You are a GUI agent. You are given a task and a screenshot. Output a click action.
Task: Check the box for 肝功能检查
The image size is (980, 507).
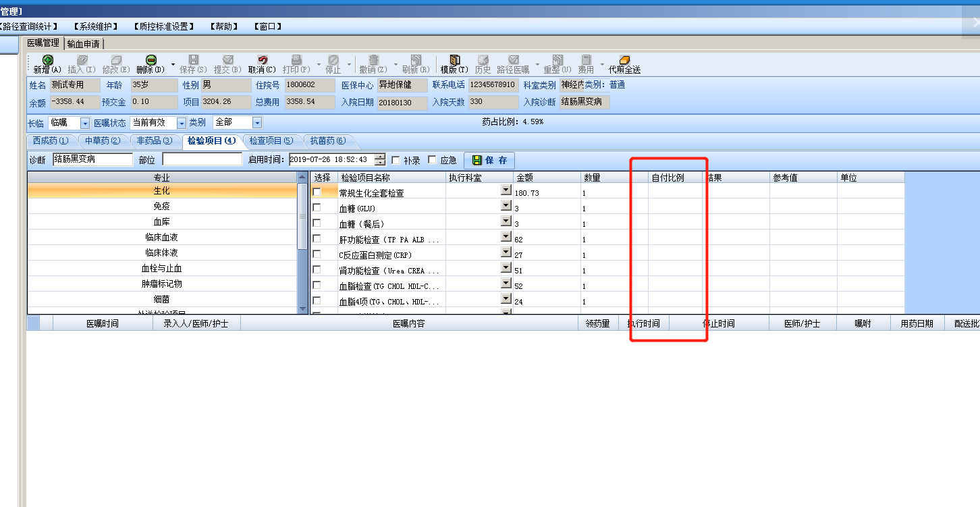pos(317,239)
